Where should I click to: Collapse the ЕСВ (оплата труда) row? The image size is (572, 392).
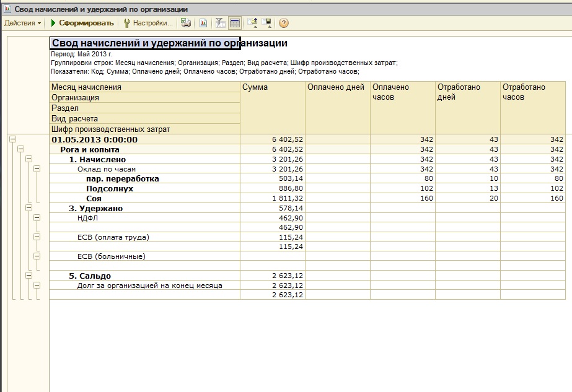[37, 237]
